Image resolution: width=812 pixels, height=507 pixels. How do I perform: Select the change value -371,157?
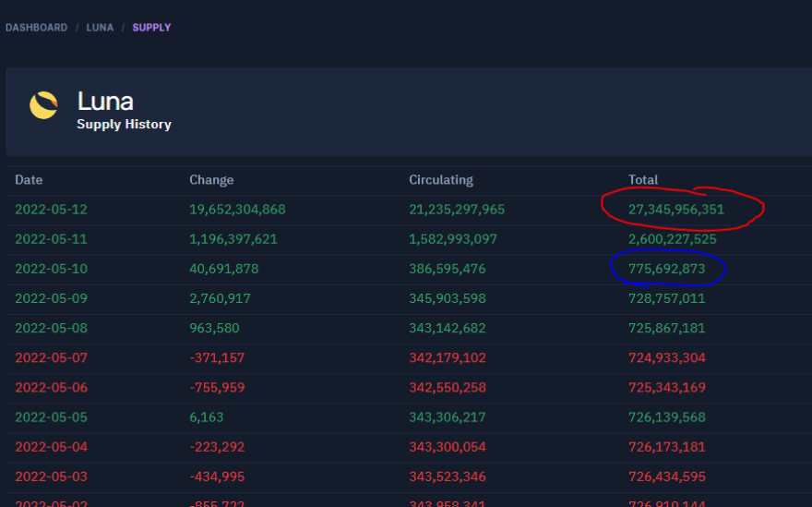tap(217, 357)
